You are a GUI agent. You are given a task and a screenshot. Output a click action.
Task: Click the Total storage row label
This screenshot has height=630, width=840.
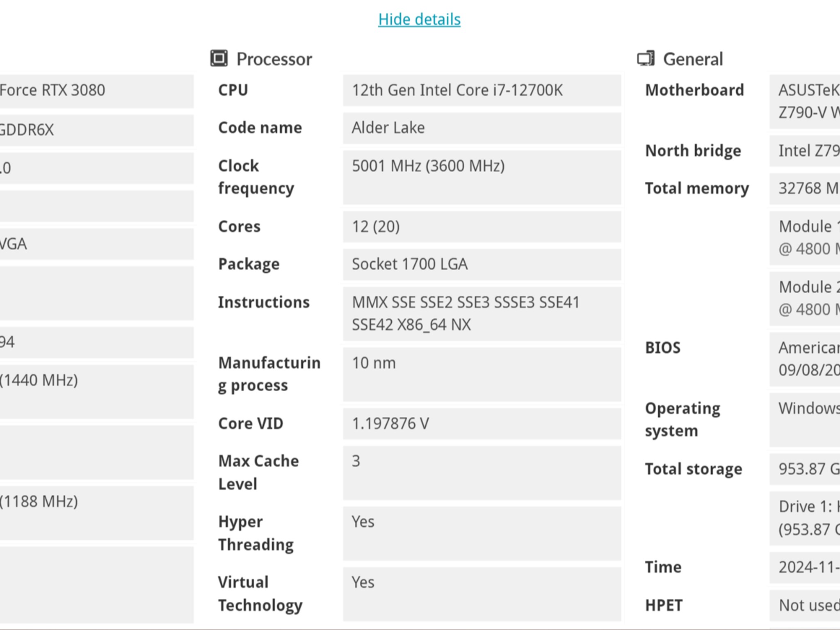coord(694,469)
